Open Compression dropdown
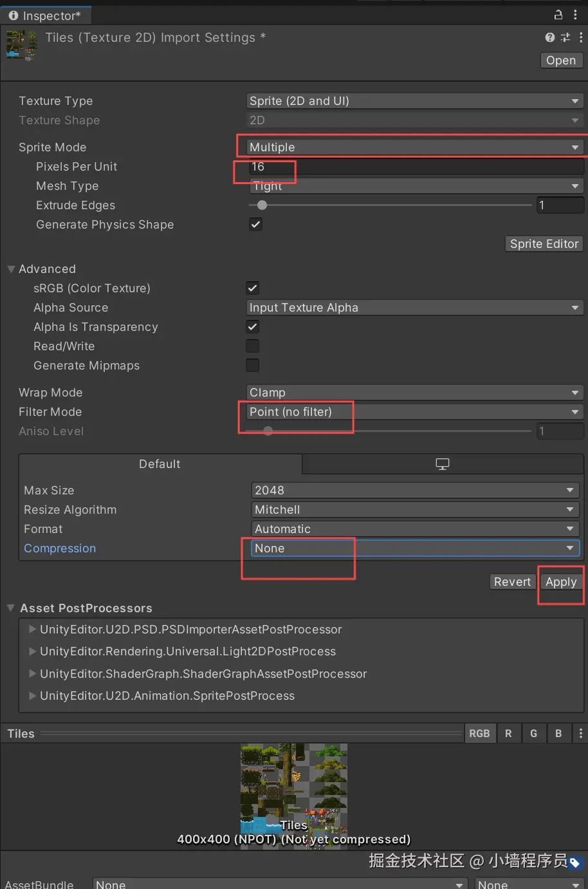 pyautogui.click(x=416, y=548)
